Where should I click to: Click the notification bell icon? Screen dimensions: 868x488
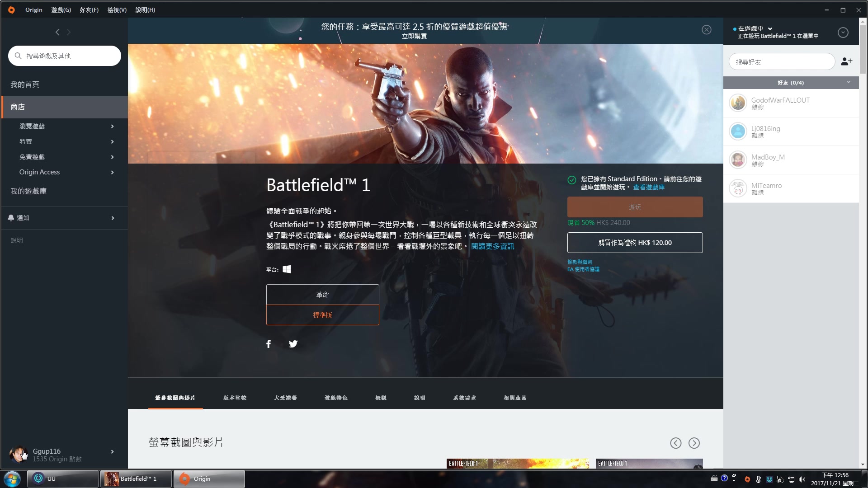(12, 217)
